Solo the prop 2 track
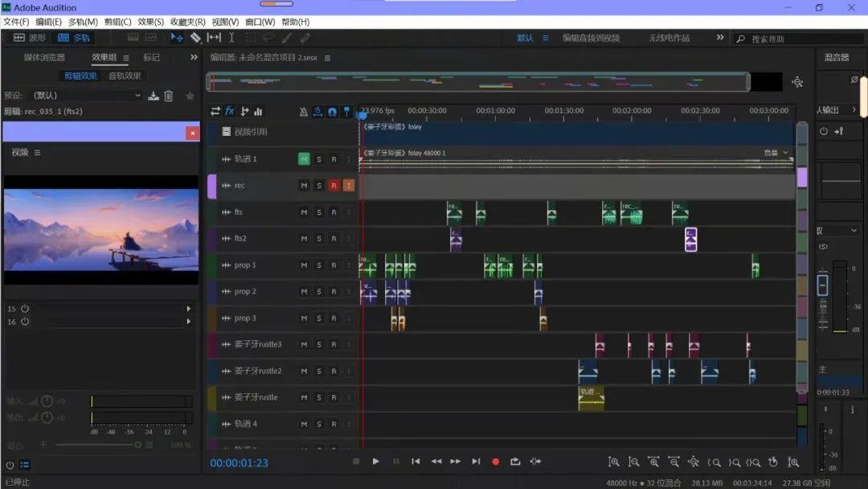This screenshot has width=868, height=489. [x=319, y=292]
